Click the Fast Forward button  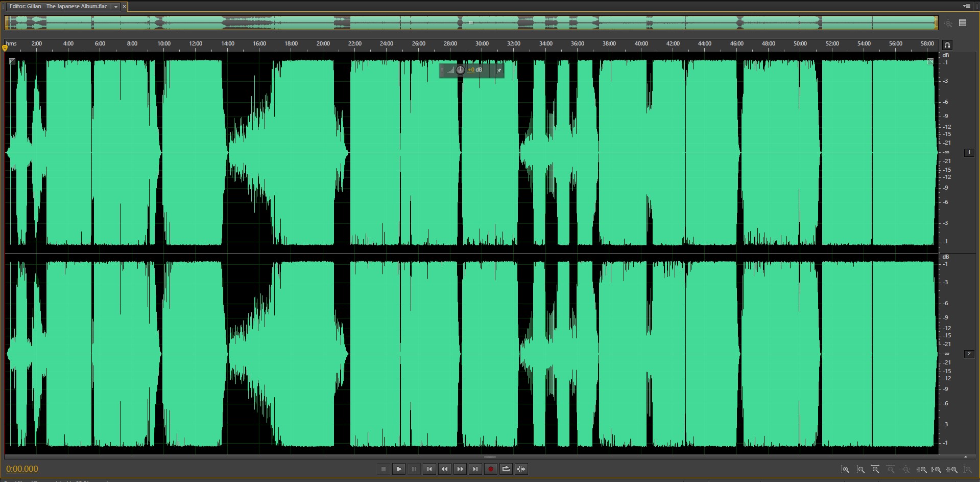pyautogui.click(x=460, y=469)
